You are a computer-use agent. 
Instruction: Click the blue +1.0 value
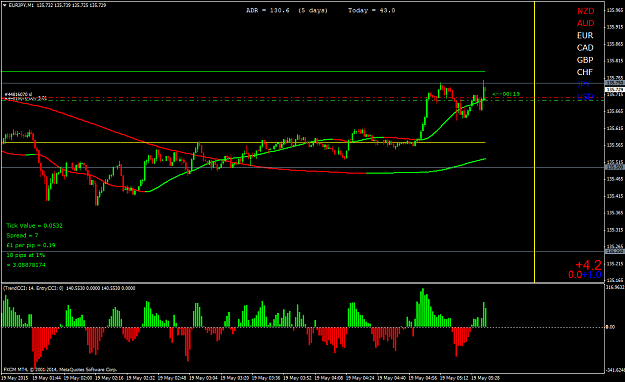tap(592, 275)
